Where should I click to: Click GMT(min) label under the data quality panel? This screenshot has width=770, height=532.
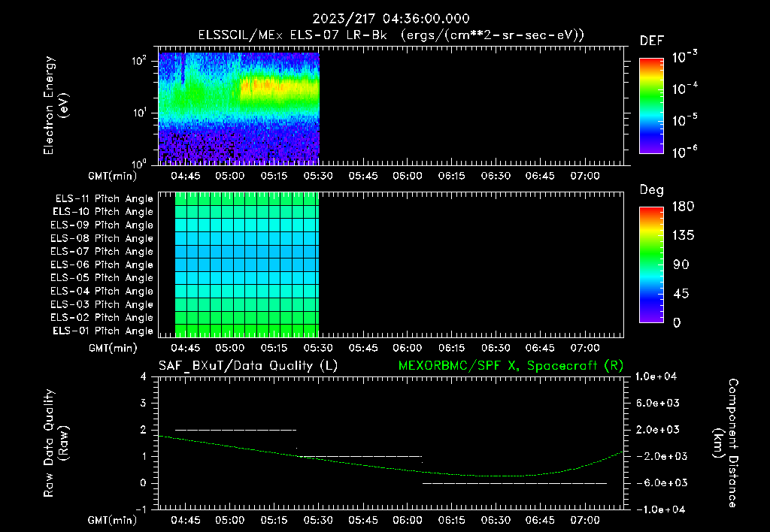[113, 520]
